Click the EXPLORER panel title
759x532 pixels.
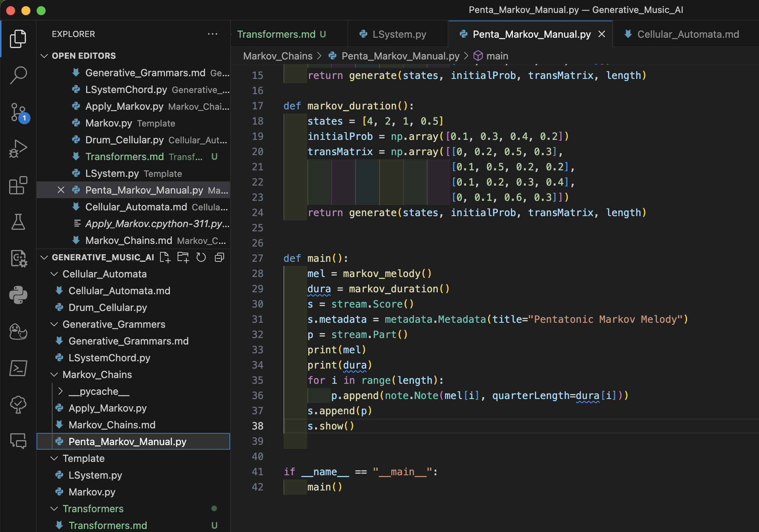(74, 34)
